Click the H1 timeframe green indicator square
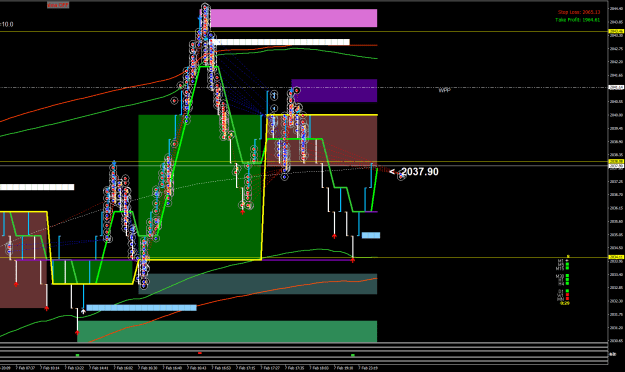Image resolution: width=625 pixels, height=372 pixels. 567,279
